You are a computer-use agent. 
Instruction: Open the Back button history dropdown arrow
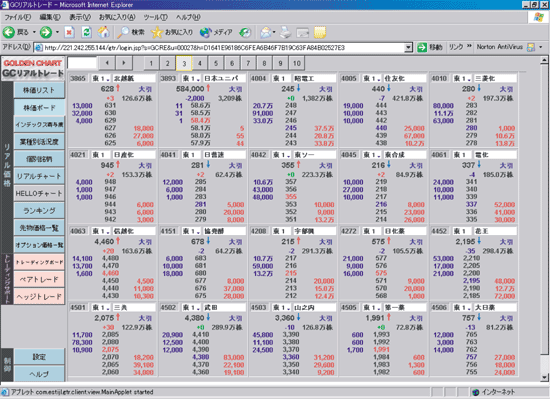click(34, 32)
